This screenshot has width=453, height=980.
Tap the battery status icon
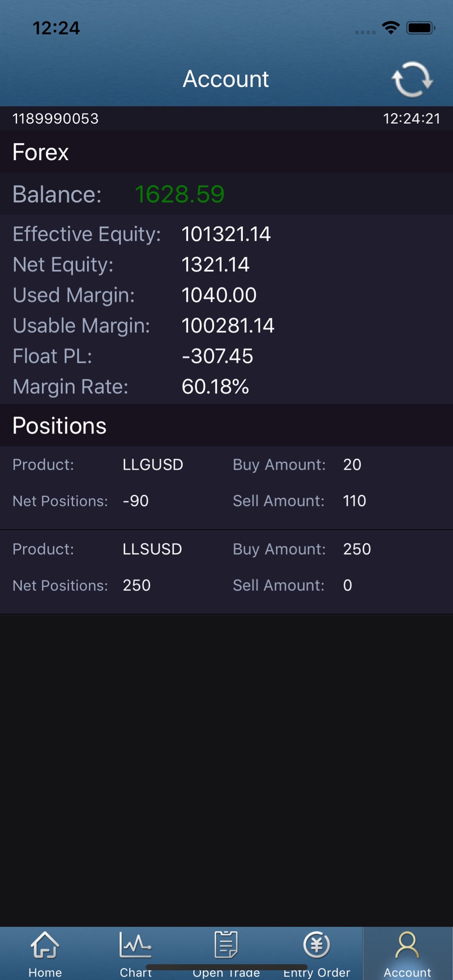[x=421, y=28]
